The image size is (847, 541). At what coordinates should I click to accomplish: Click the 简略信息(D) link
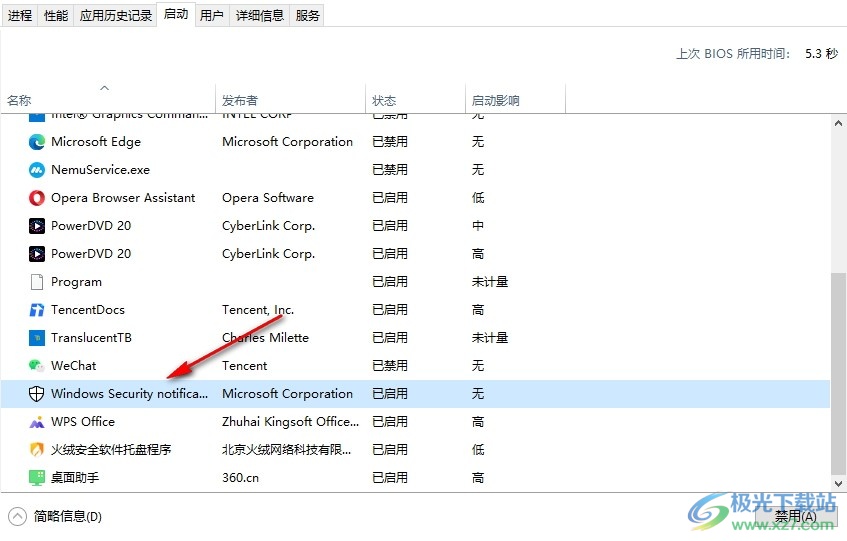(68, 517)
